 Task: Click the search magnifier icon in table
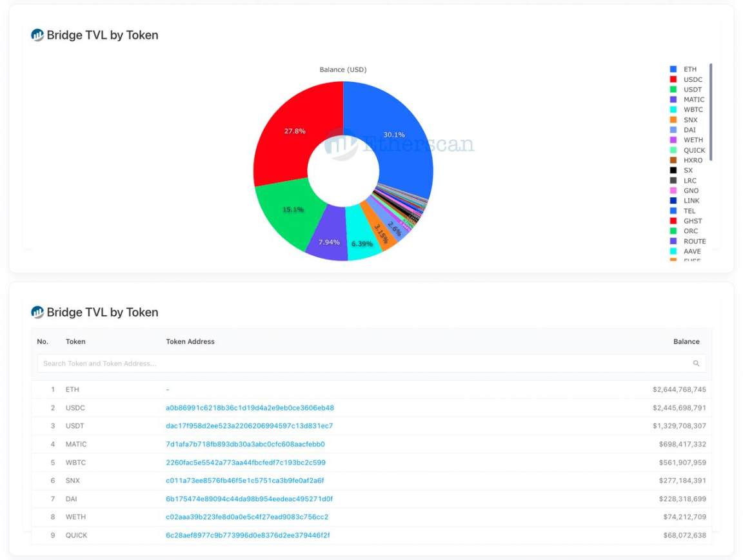[696, 363]
